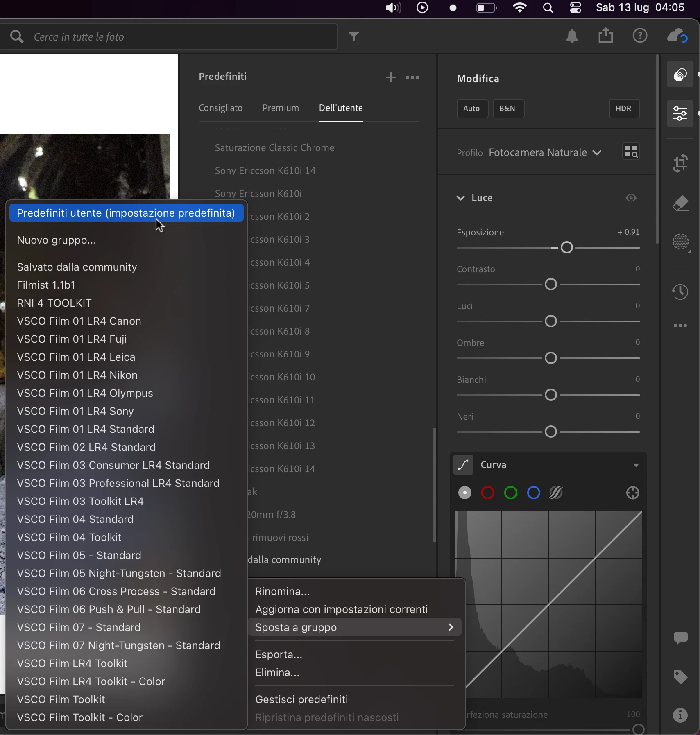Move preset to Salvato dalla community
700x735 pixels.
[x=127, y=267]
